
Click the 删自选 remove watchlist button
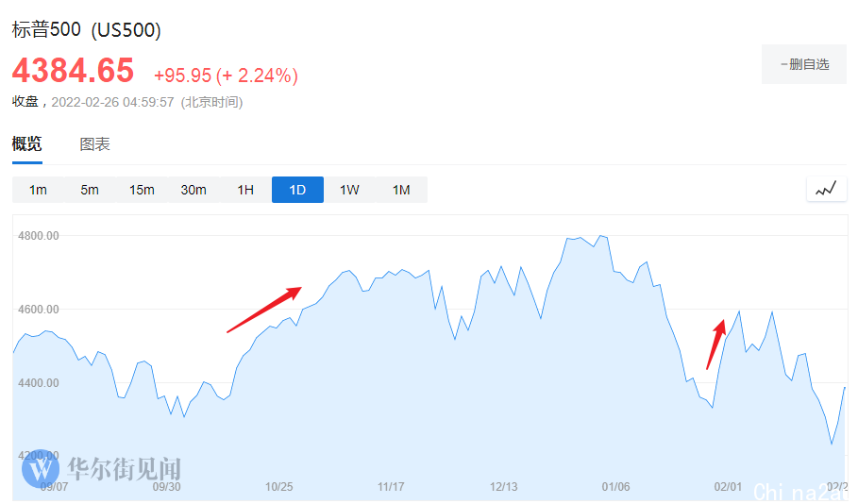(x=804, y=64)
